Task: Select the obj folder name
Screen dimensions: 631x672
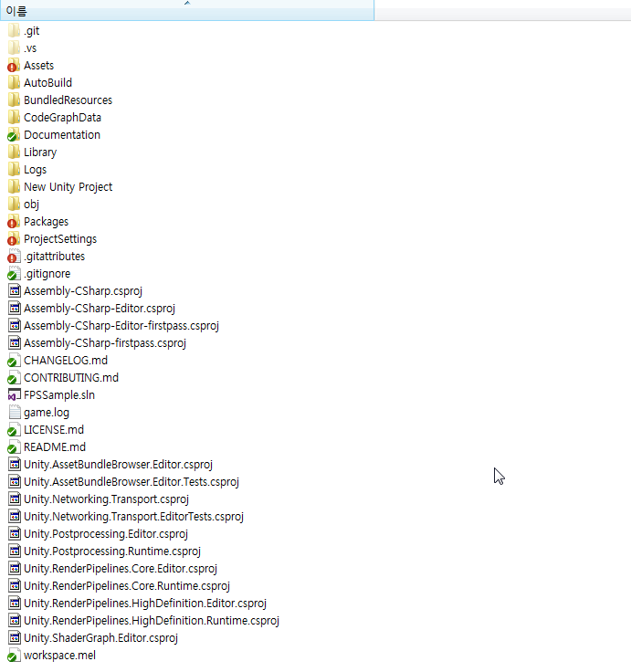Action: click(31, 205)
